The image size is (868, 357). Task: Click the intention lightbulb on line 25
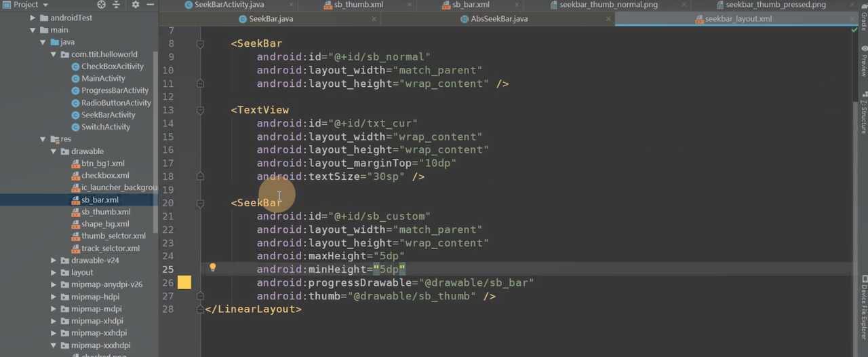(212, 268)
